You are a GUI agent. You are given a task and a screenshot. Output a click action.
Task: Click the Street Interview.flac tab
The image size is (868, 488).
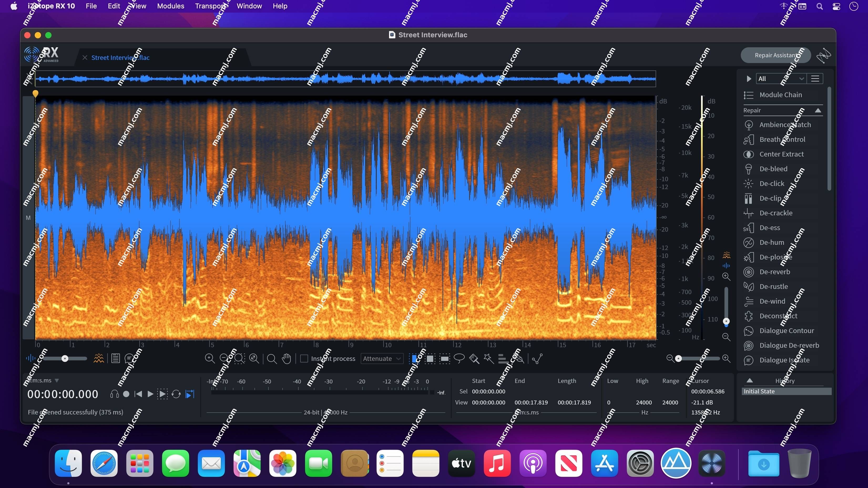(x=120, y=57)
